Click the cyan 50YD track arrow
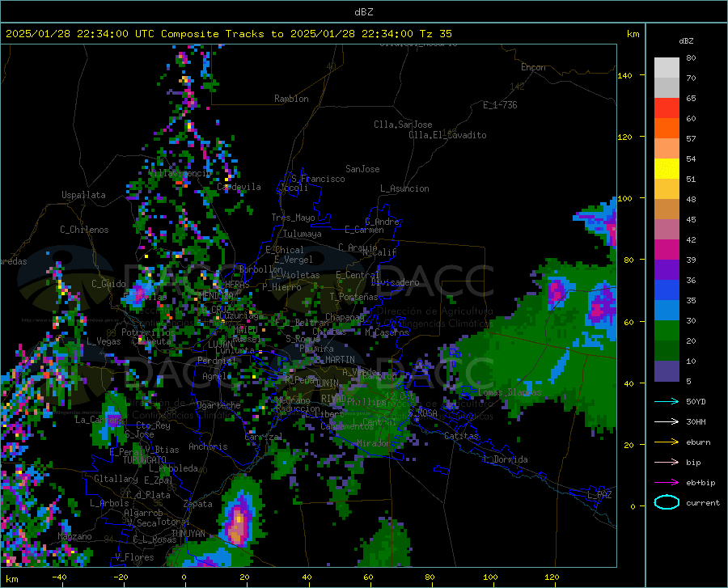The image size is (728, 588). pos(667,401)
